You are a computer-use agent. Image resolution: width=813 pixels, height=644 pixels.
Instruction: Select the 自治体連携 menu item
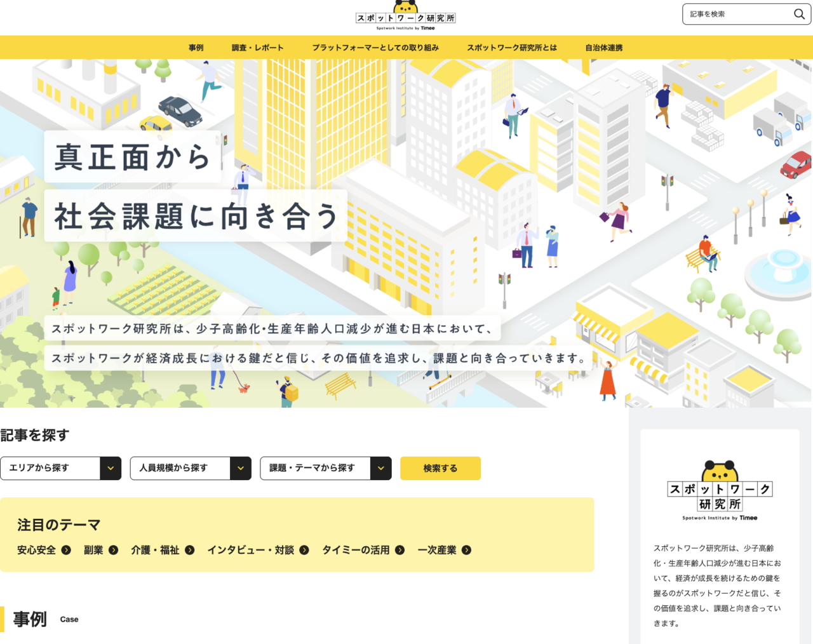click(604, 48)
